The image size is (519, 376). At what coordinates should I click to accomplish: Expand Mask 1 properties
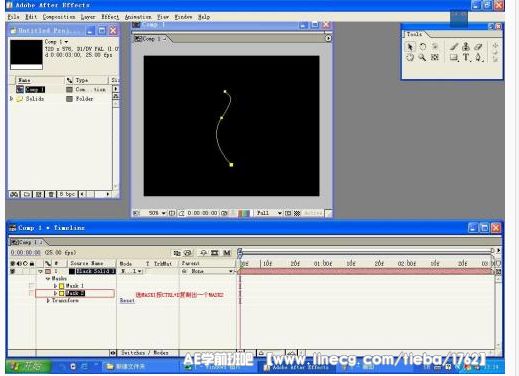tap(55, 286)
